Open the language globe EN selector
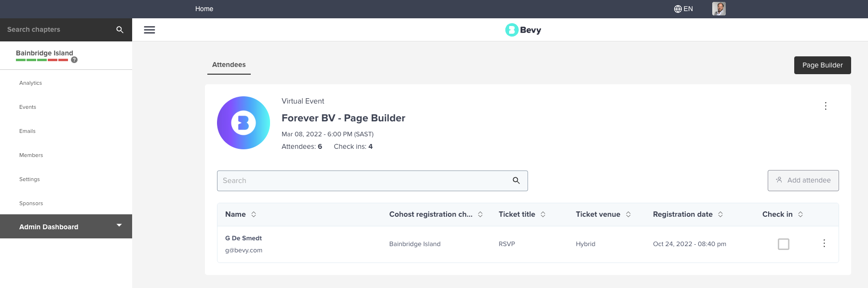Screen dimensions: 868x288 click(x=683, y=9)
